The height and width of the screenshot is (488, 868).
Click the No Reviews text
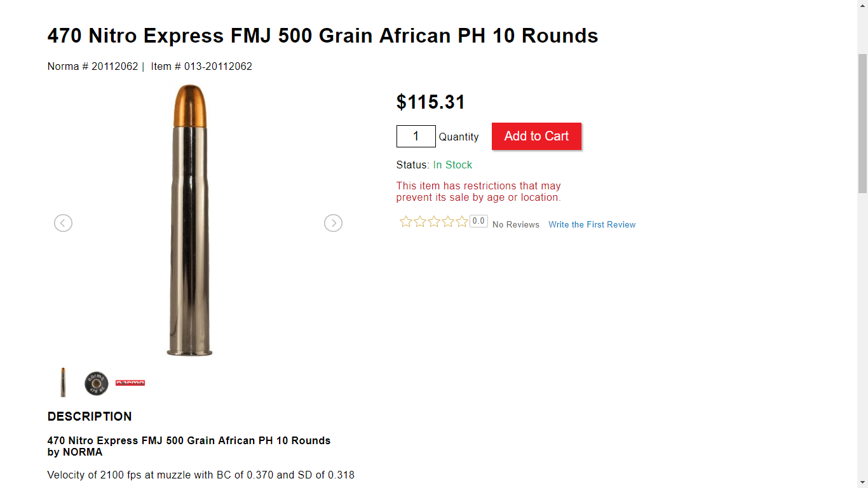tap(515, 225)
